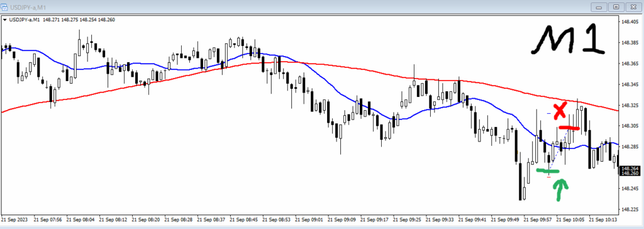Click the 21 Sep 08:53 time label
Screen dimensions: 644x229
276,220
